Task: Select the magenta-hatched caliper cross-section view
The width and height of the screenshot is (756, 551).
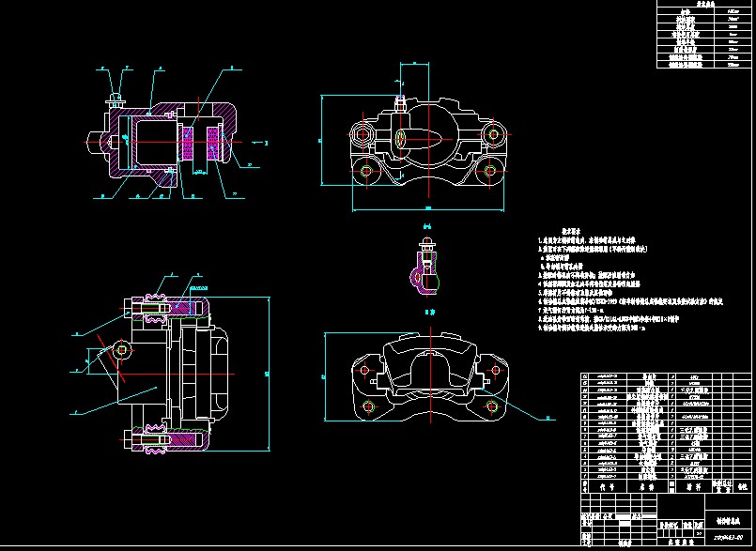Action: click(x=162, y=141)
